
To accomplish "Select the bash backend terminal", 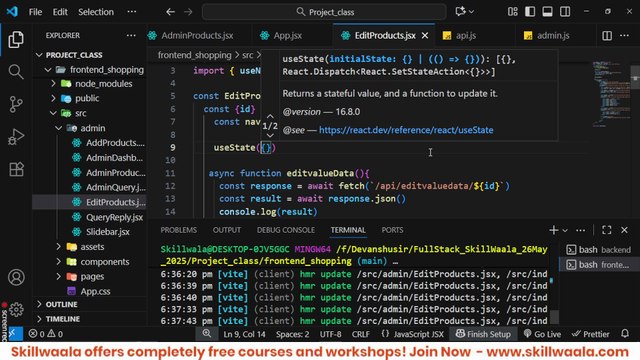I will tap(599, 250).
